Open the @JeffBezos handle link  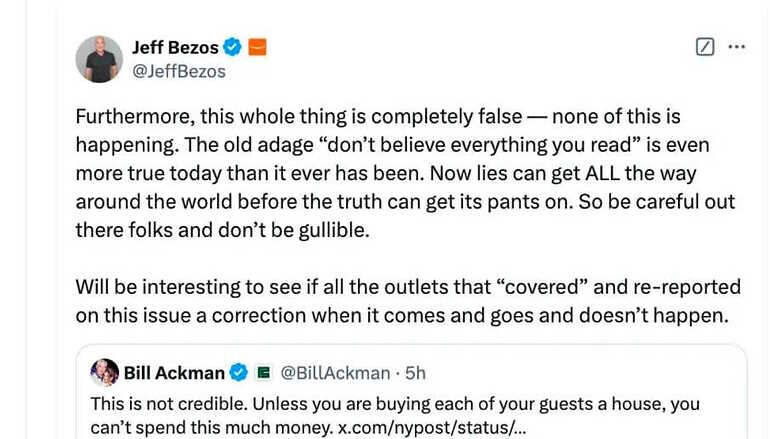tap(179, 71)
